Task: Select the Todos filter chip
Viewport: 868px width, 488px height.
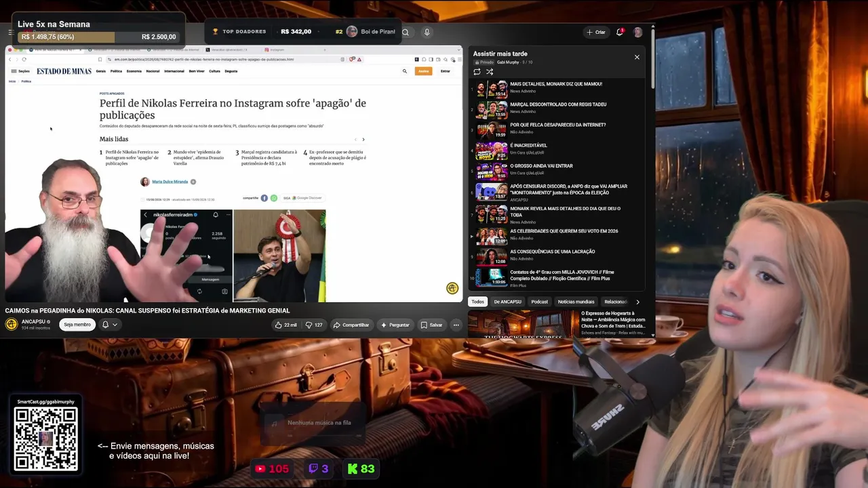Action: 478,302
